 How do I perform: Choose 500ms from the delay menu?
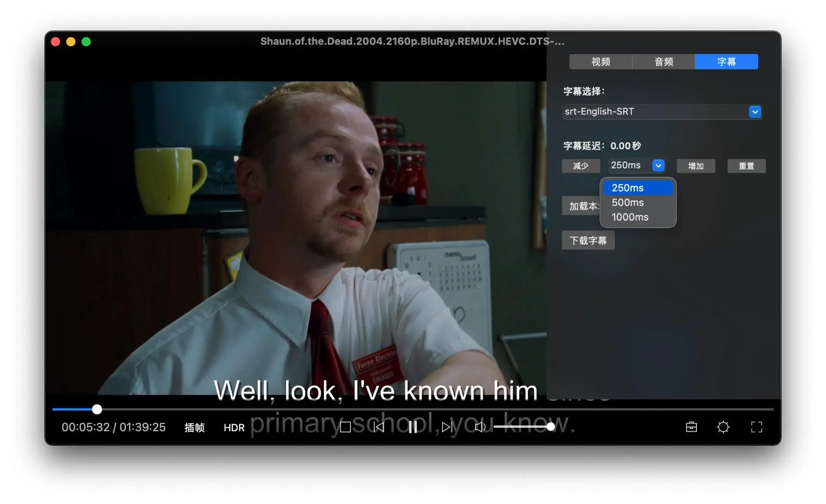[638, 202]
